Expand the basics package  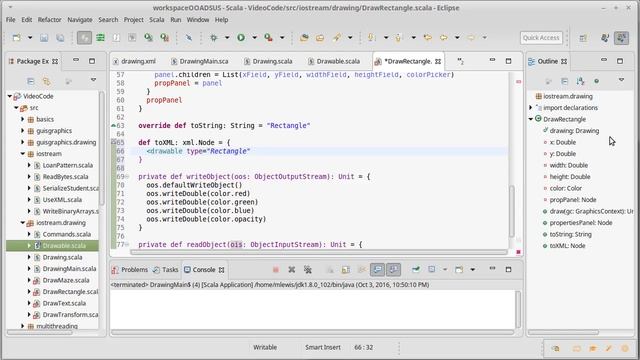[23, 119]
